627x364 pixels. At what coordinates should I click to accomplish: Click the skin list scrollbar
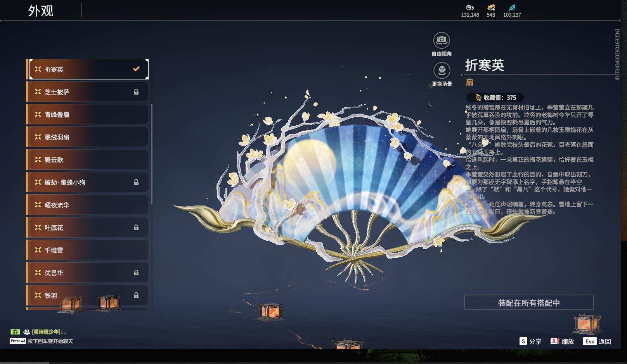coord(152,154)
